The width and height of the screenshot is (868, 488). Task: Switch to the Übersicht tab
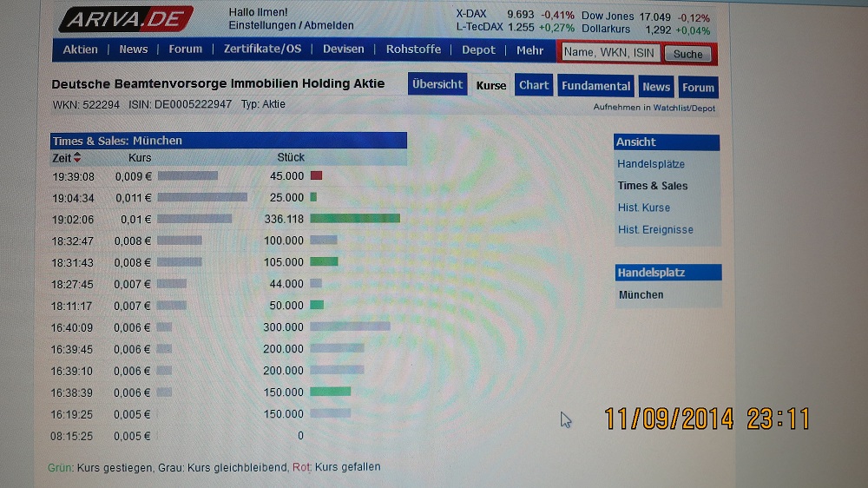[x=437, y=85]
